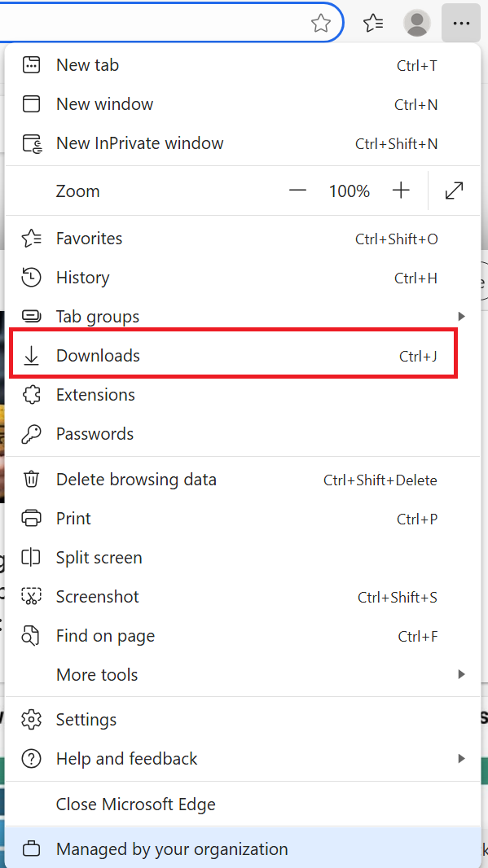
Task: Select the History menu entry
Action: click(x=243, y=278)
